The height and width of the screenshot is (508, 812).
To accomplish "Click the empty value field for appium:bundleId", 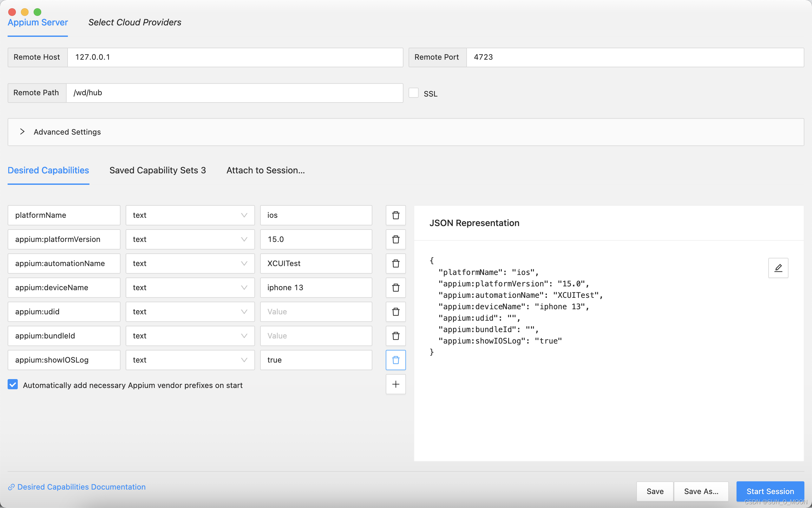I will pos(316,336).
